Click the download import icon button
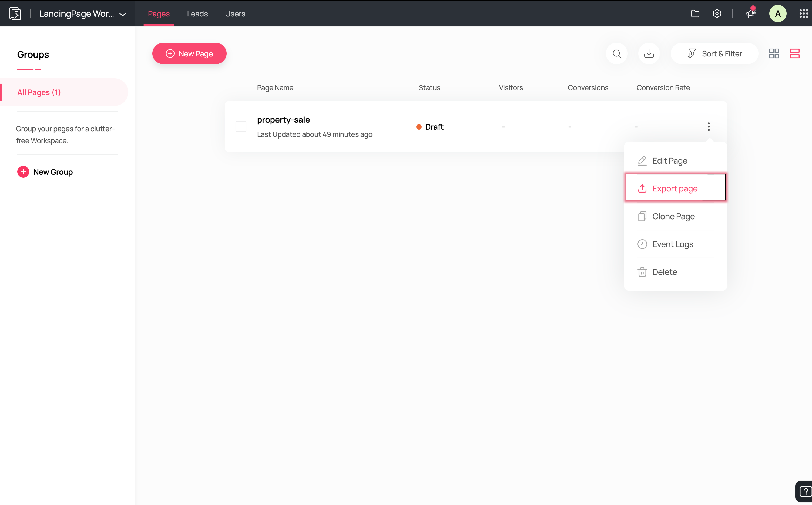 [649, 54]
